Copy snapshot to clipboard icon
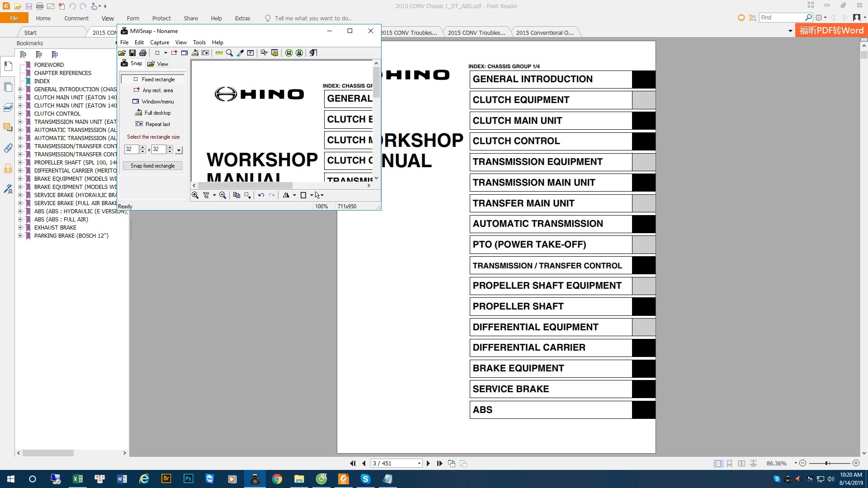 pyautogui.click(x=236, y=195)
